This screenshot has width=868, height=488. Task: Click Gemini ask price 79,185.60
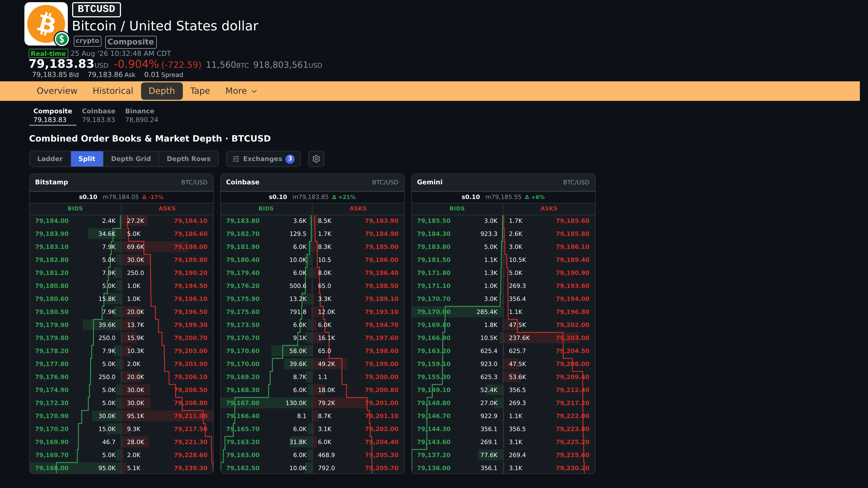[x=573, y=221]
